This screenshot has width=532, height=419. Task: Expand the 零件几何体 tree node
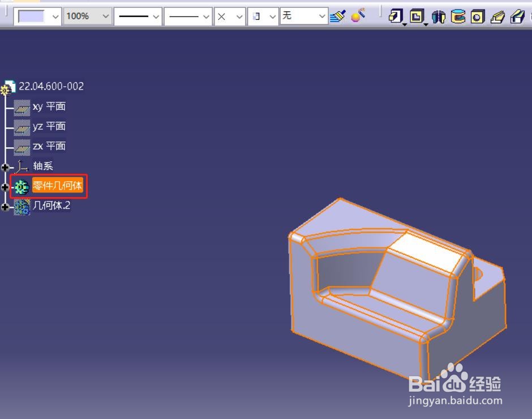coord(5,187)
